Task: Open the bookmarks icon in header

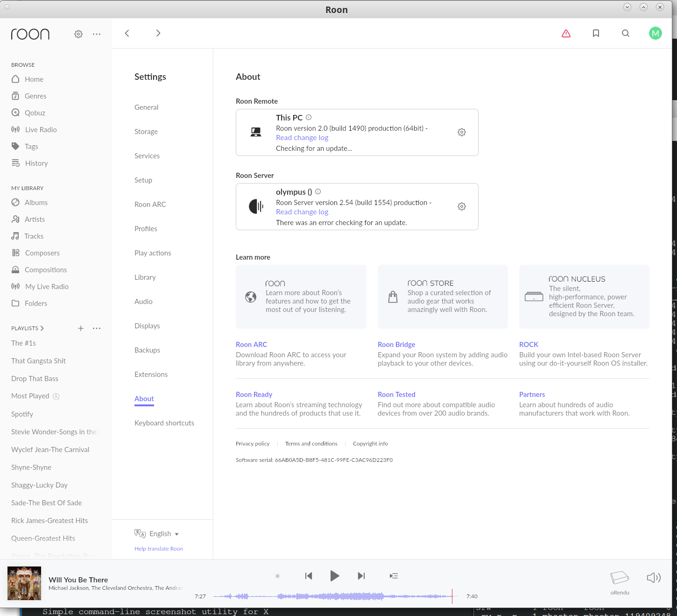Action: click(596, 34)
